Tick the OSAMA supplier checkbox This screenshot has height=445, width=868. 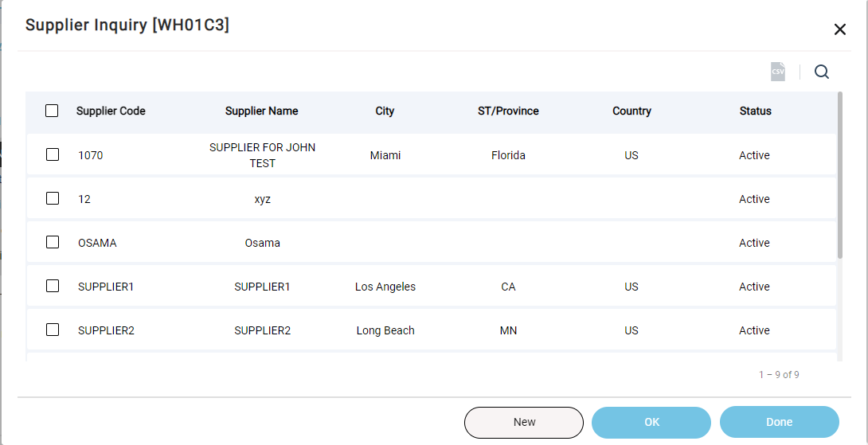tap(53, 242)
